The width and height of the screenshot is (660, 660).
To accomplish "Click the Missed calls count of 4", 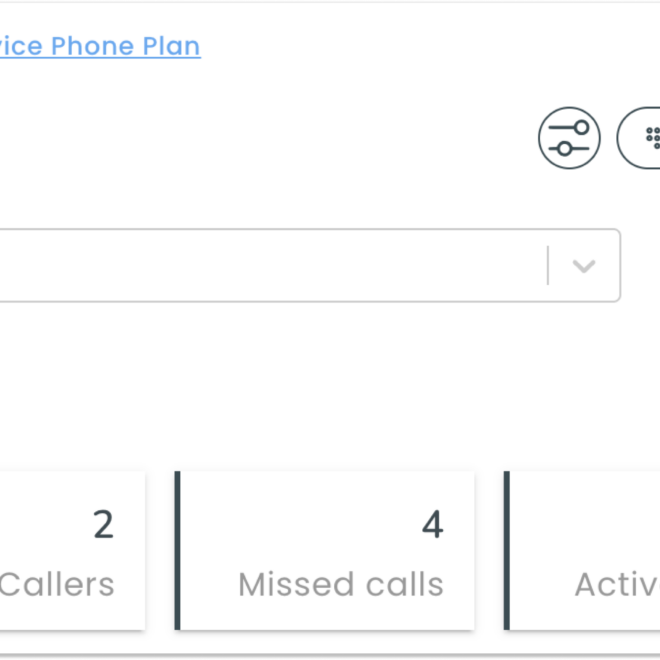I will point(432,525).
